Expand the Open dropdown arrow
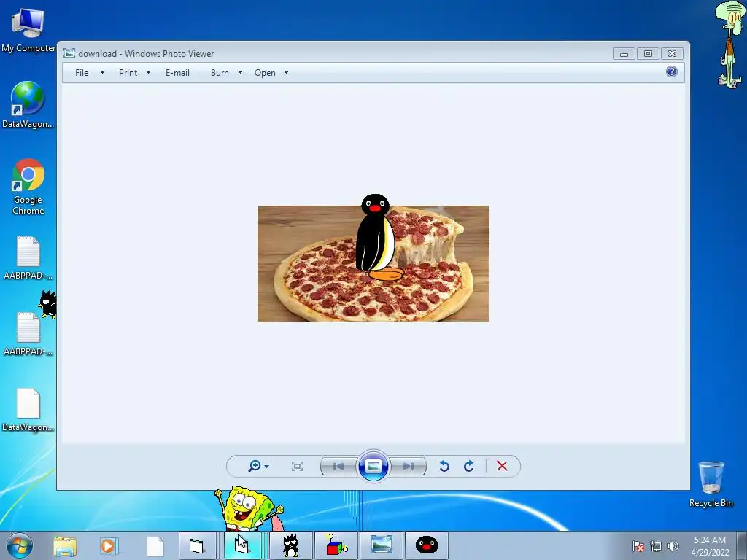747x560 pixels. coord(286,72)
